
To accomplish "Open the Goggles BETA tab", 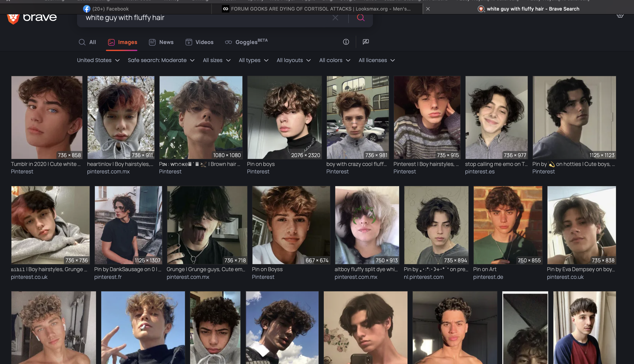I will [246, 42].
